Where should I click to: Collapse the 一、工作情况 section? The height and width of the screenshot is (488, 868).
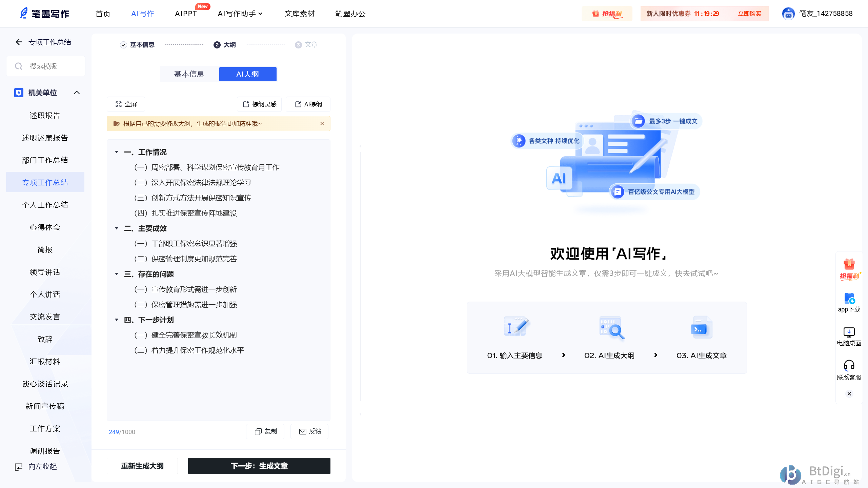click(117, 152)
